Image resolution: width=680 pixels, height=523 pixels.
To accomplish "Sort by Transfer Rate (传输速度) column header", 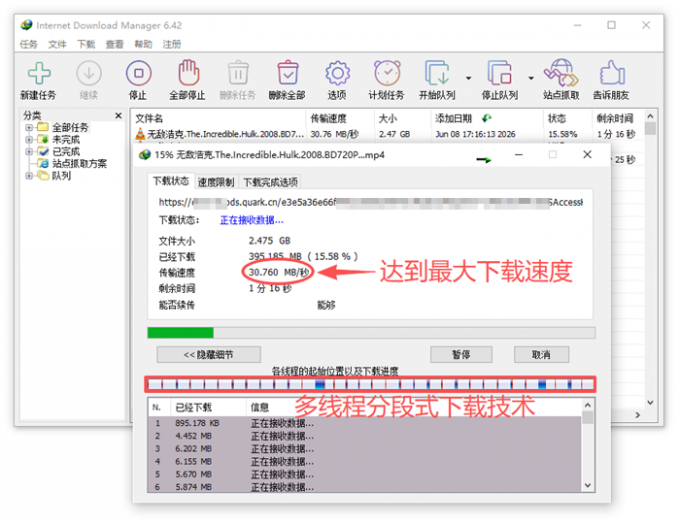I will pos(340,118).
